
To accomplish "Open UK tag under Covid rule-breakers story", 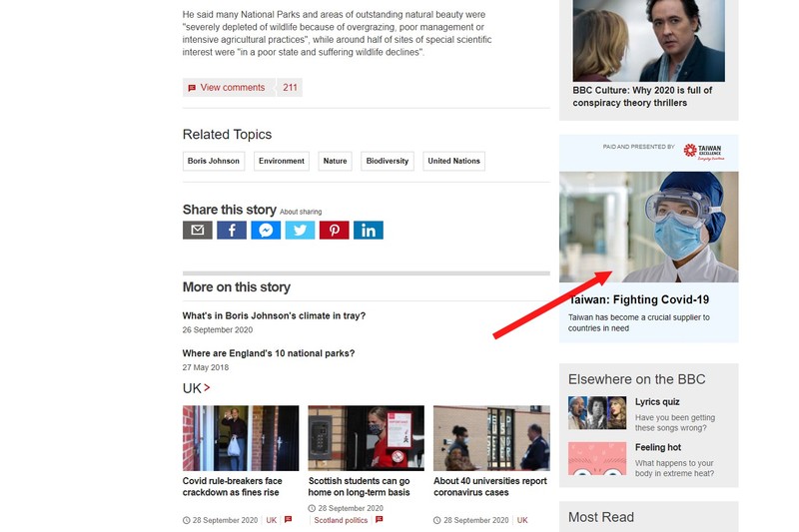I will 271,520.
